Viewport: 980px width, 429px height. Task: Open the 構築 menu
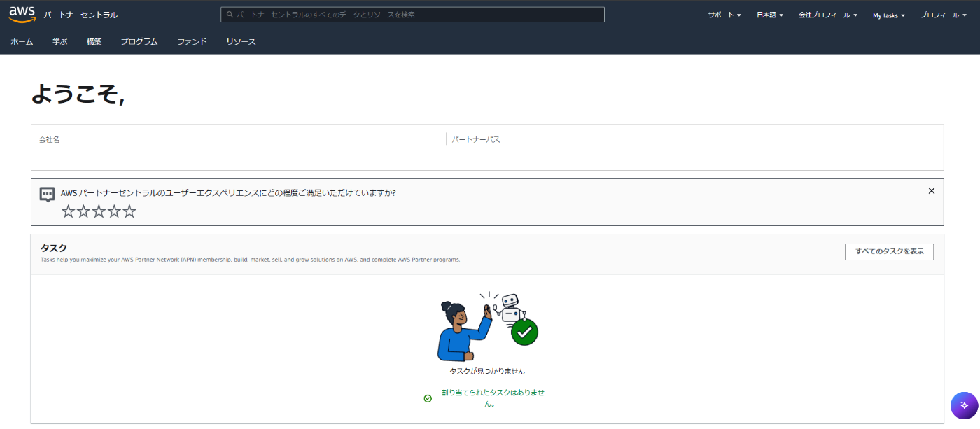[x=94, y=42]
